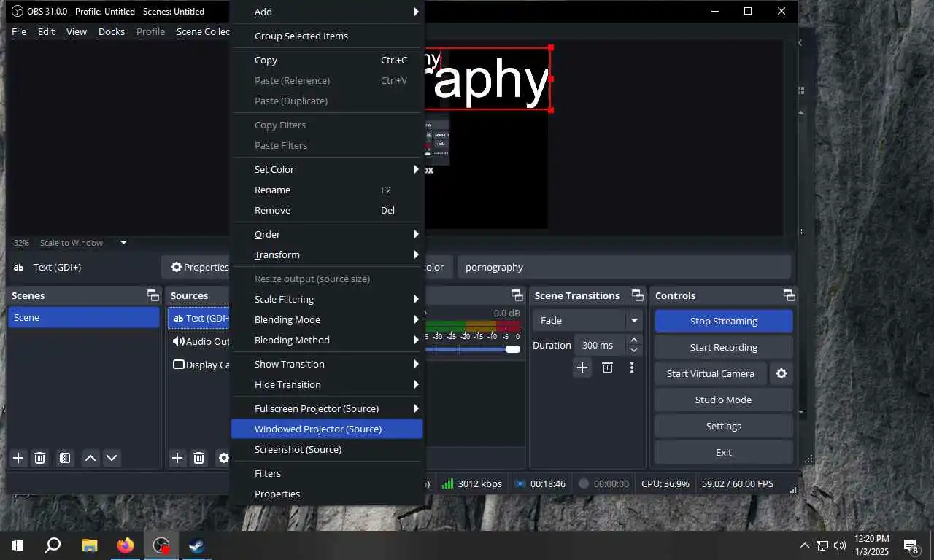Open the View menu
Screen dimensions: 934x560
click(77, 31)
